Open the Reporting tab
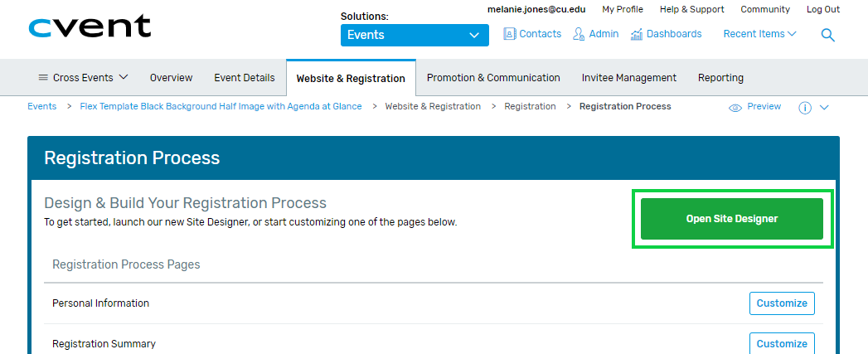 point(720,78)
